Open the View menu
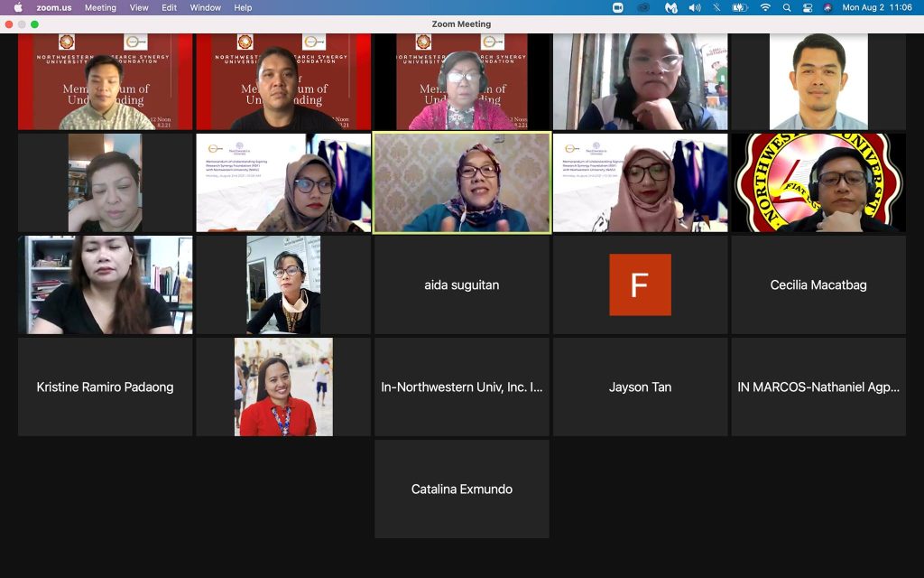924x578 pixels. [139, 7]
